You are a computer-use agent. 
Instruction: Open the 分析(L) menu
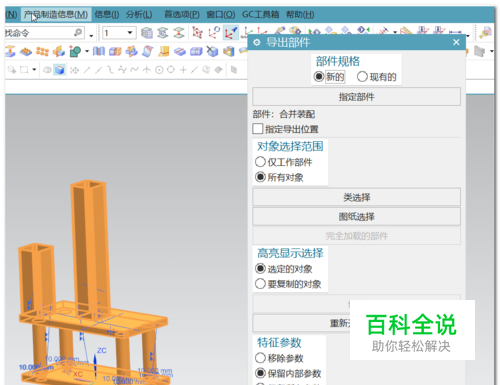coord(139,15)
